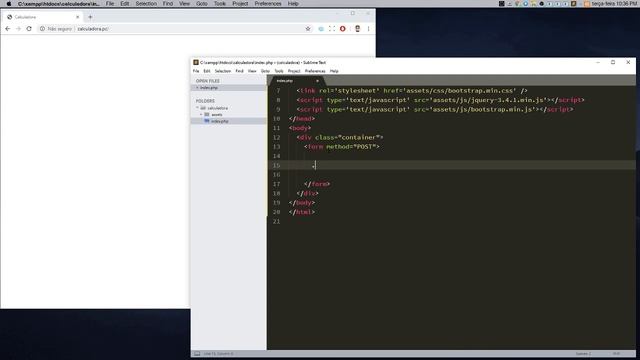Open the Tools menu in Sublime Text window

coord(279,71)
